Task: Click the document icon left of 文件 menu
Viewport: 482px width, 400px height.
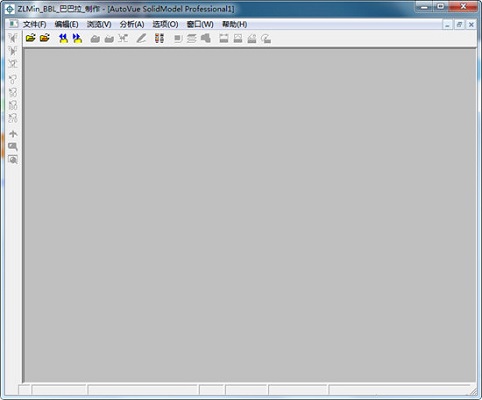Action: pos(13,24)
